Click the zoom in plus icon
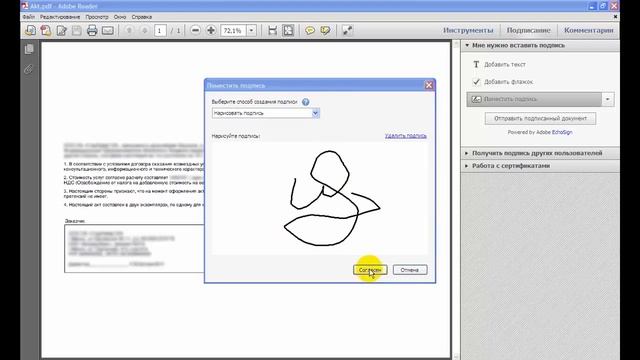This screenshot has height=360, width=640. (x=211, y=30)
